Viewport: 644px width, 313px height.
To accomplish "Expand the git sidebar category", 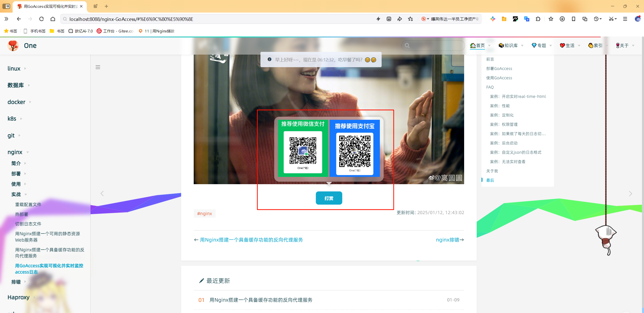I will [x=14, y=135].
